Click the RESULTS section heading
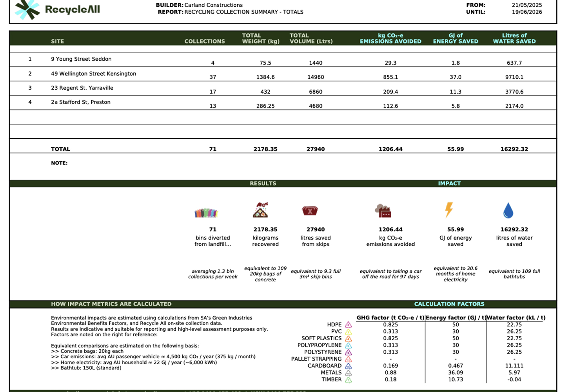Screen dimensions: 588x392 pyautogui.click(x=263, y=183)
